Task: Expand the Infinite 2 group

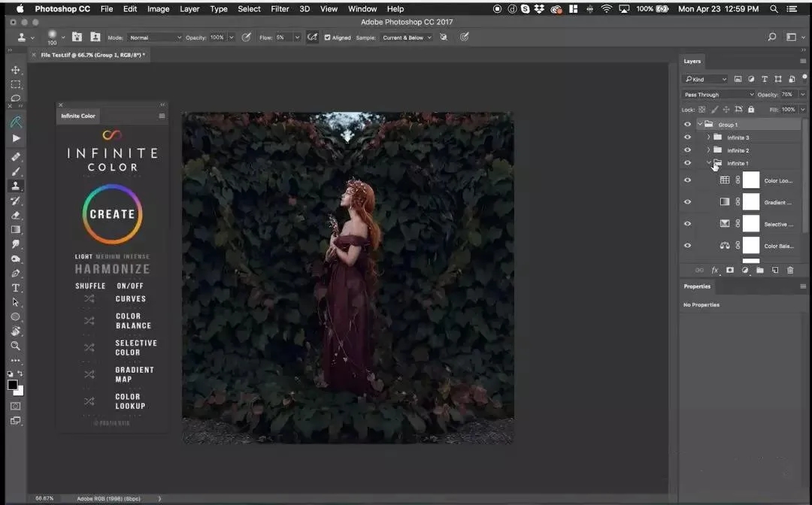Action: tap(708, 150)
